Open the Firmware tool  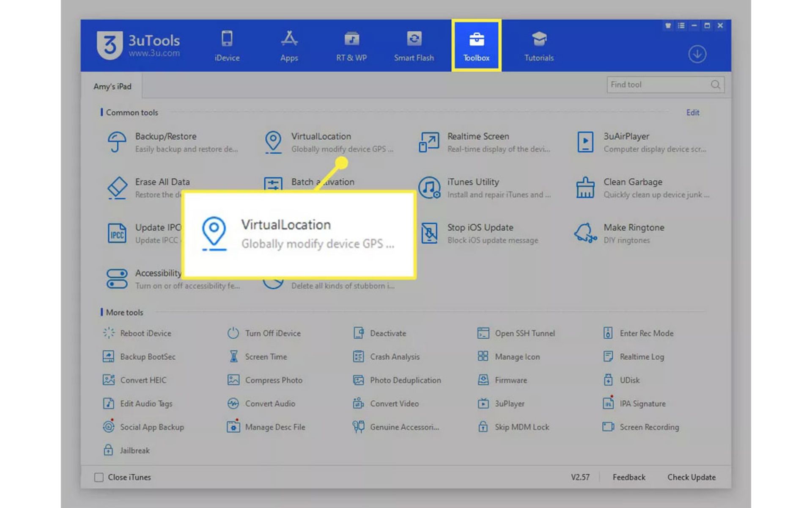[502, 380]
